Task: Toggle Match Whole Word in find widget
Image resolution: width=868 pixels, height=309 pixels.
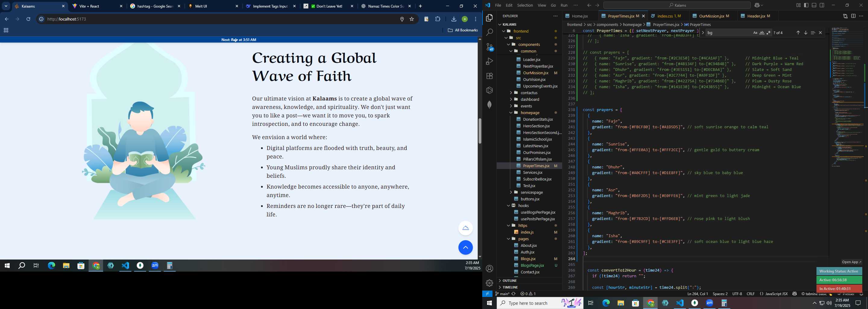Action: click(762, 33)
